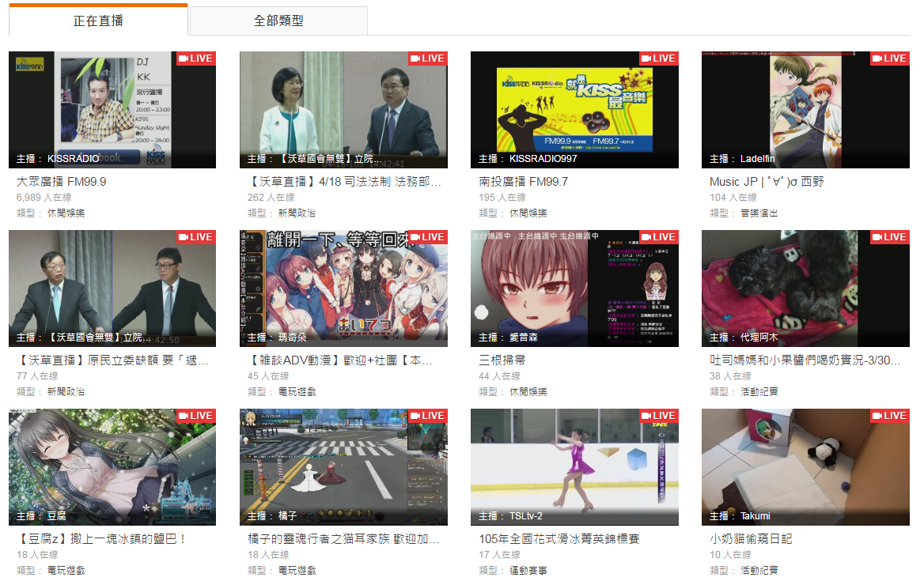Screen dimensions: 924x581
Task: Click LIVE badge on Ladelfin music stream
Action: 888,58
